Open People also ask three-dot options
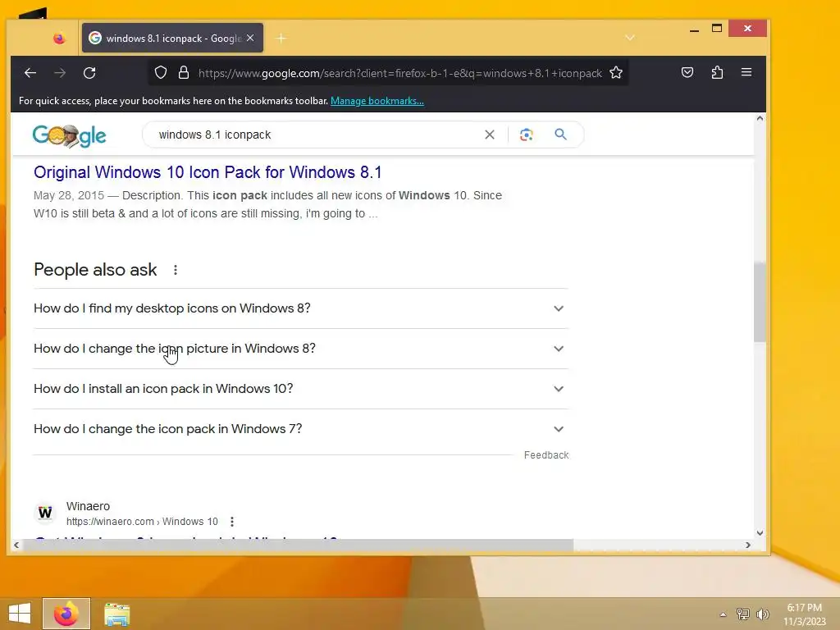This screenshot has height=630, width=840. point(176,270)
